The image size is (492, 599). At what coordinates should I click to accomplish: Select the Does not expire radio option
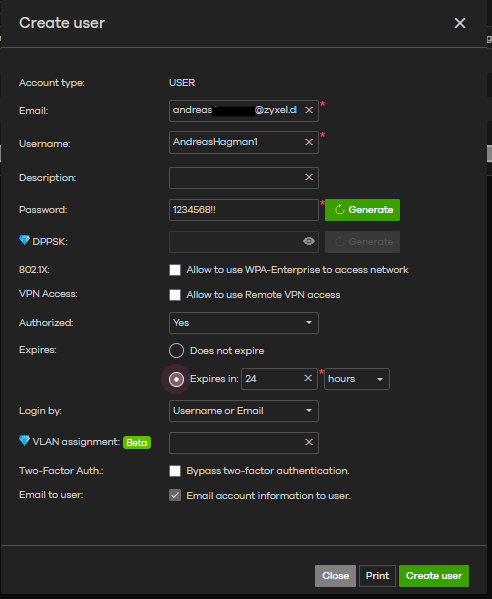coord(176,350)
